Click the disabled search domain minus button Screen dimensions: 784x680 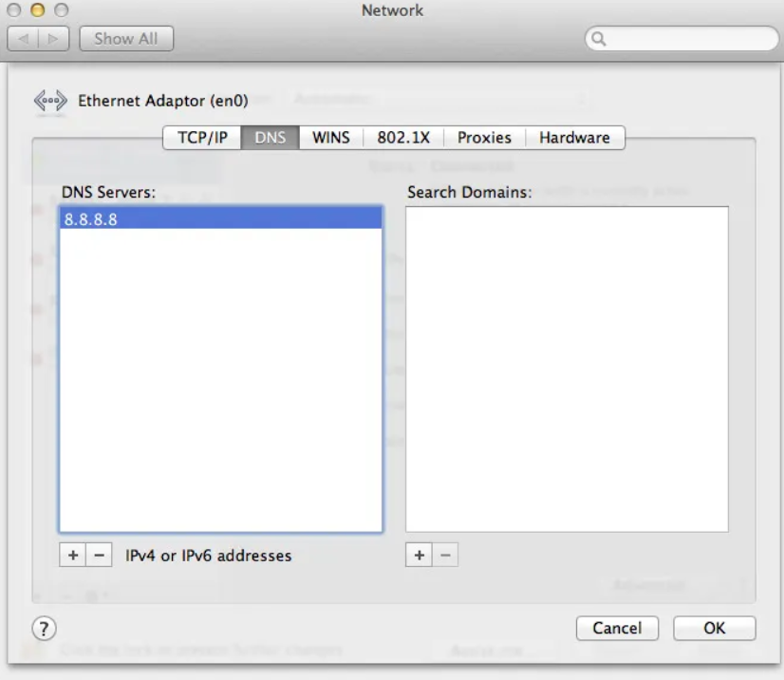pos(445,555)
